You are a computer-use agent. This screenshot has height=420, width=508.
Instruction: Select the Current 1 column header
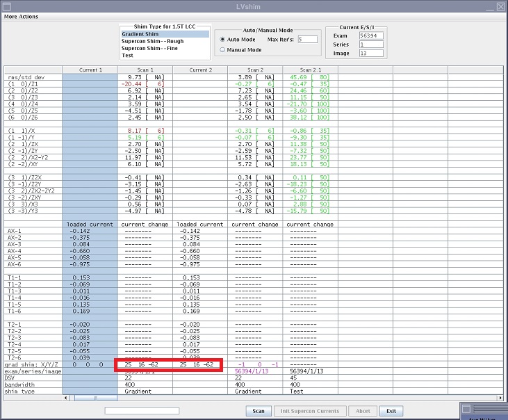click(x=90, y=70)
